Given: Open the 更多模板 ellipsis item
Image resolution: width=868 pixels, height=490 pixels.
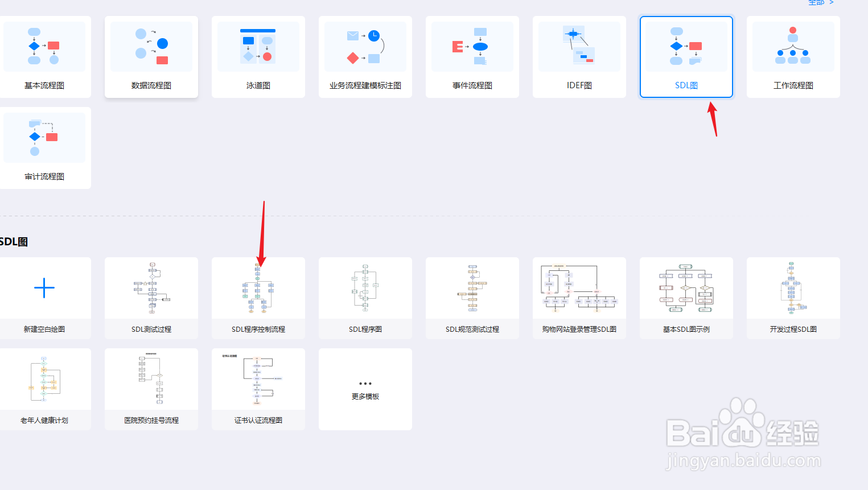Looking at the screenshot, I should [x=365, y=382].
